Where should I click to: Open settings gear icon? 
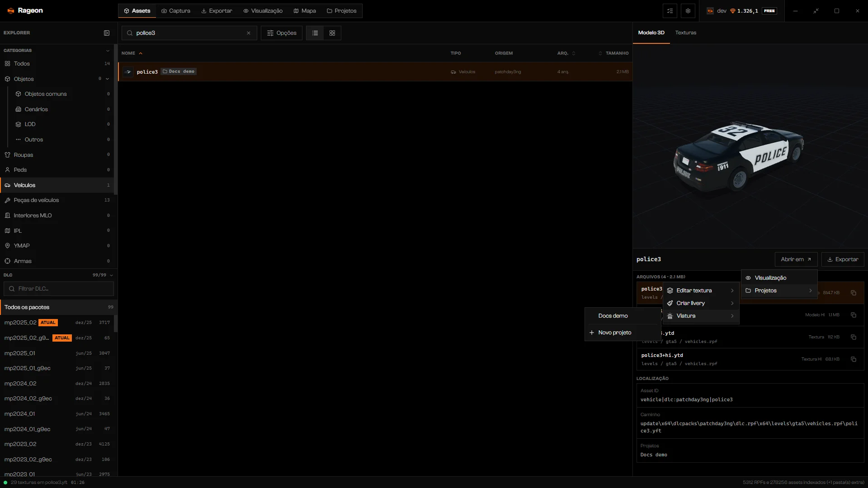click(x=688, y=11)
